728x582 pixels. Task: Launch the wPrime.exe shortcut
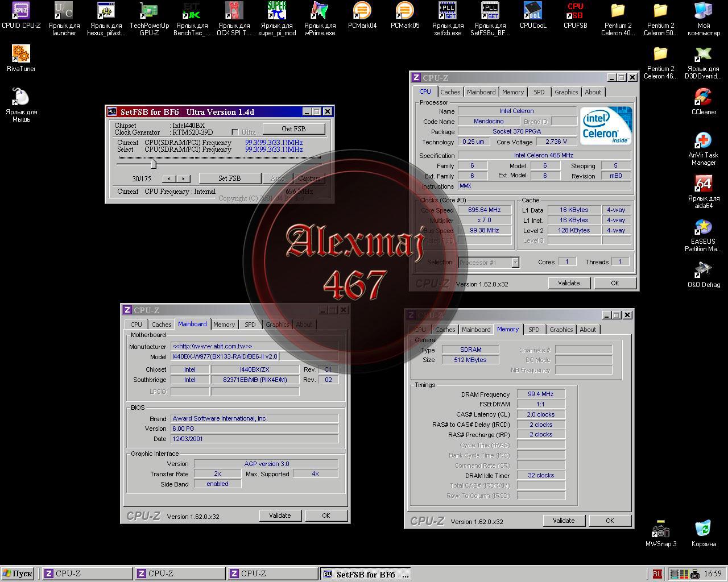click(320, 10)
